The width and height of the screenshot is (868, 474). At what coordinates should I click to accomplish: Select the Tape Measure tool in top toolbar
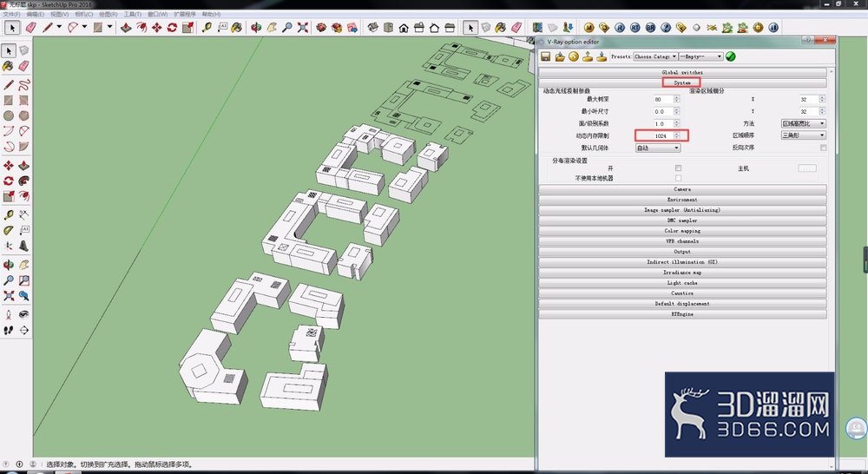pyautogui.click(x=207, y=27)
